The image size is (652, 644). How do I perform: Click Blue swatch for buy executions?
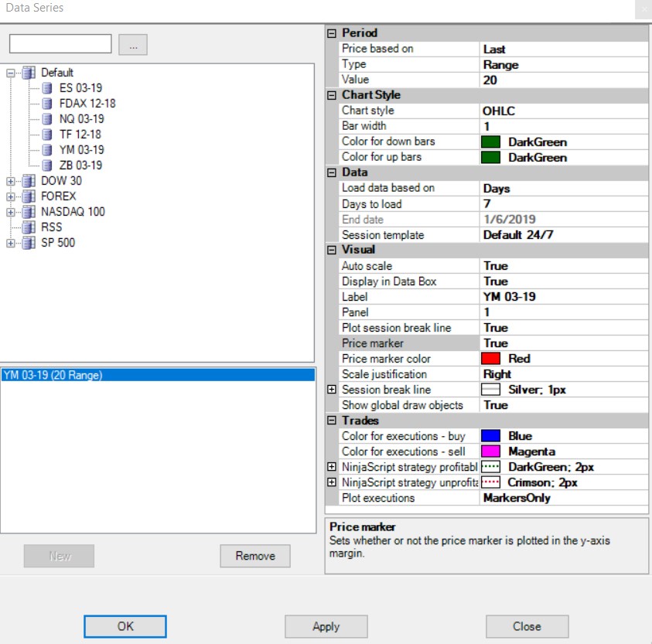[x=490, y=436]
